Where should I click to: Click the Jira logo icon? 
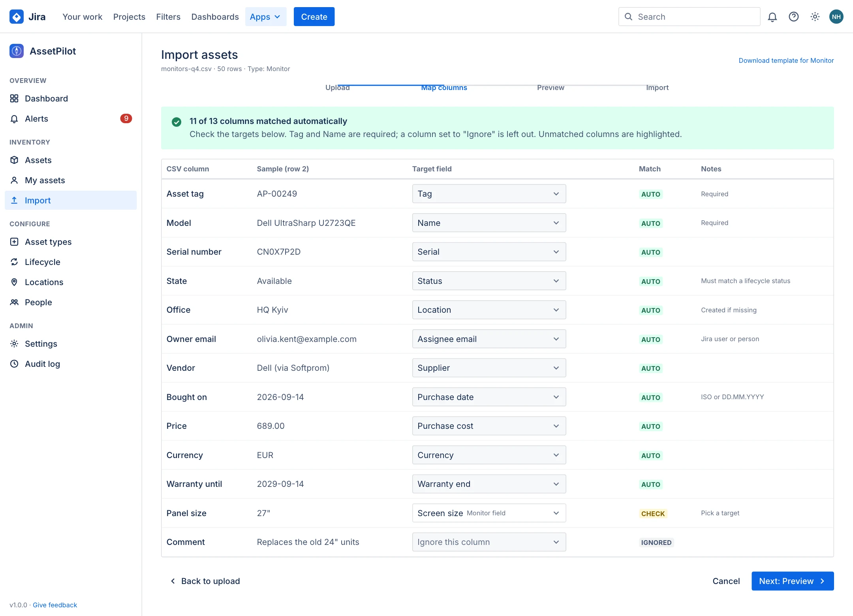(17, 17)
